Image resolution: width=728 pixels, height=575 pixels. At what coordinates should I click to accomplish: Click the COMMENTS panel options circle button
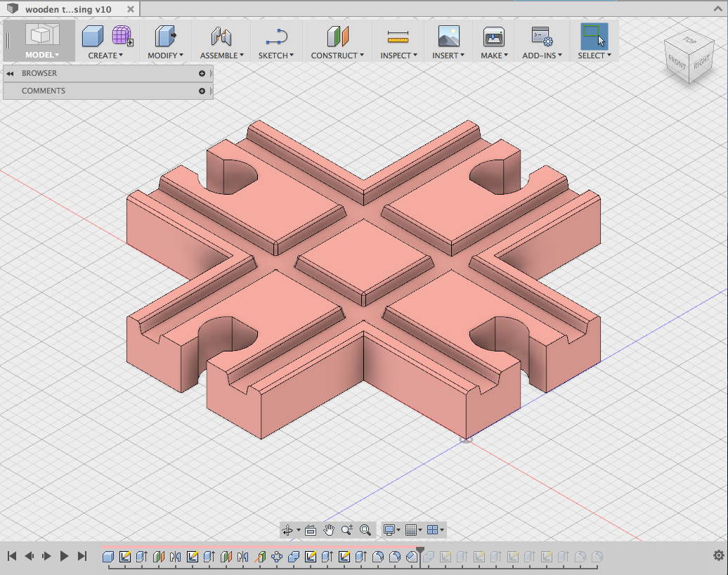click(202, 91)
